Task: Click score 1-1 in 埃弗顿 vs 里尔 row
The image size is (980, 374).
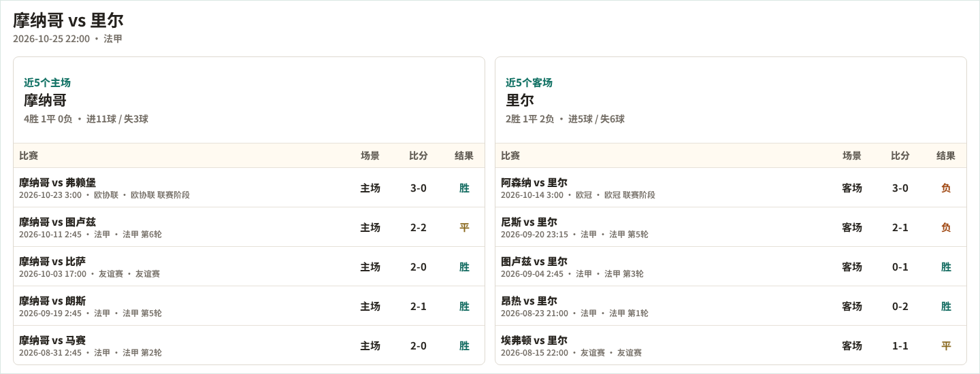Action: tap(900, 345)
